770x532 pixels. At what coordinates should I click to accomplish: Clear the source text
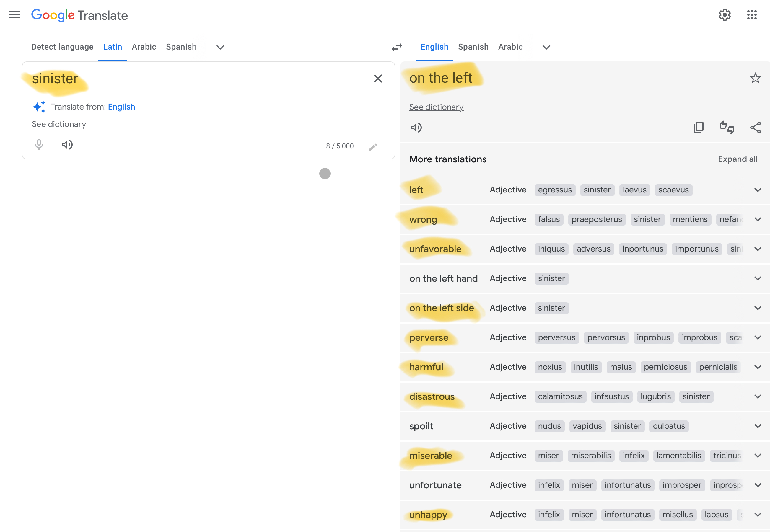click(377, 79)
